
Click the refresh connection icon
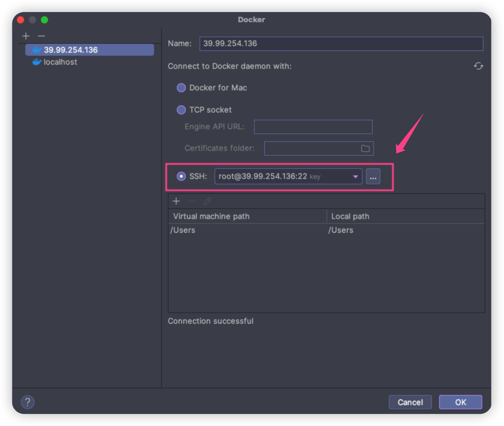coord(478,66)
